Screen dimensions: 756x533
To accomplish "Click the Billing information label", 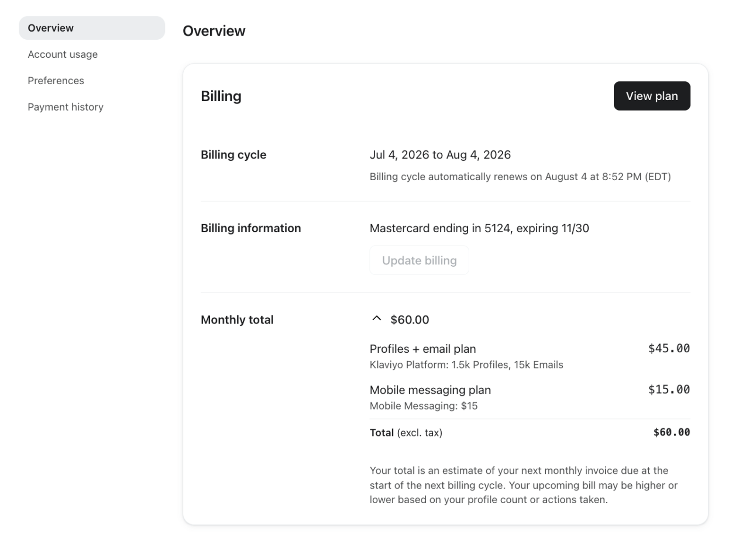I will pos(251,228).
